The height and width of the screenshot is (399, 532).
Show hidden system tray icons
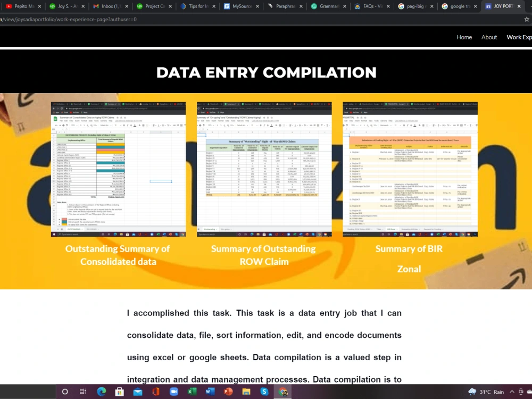[x=512, y=392]
